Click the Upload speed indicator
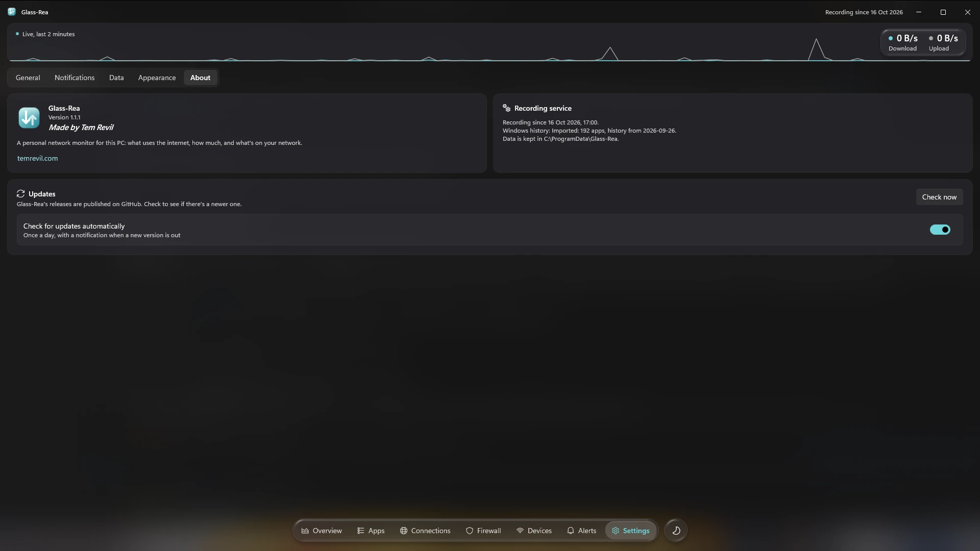This screenshot has width=980, height=551. [943, 42]
